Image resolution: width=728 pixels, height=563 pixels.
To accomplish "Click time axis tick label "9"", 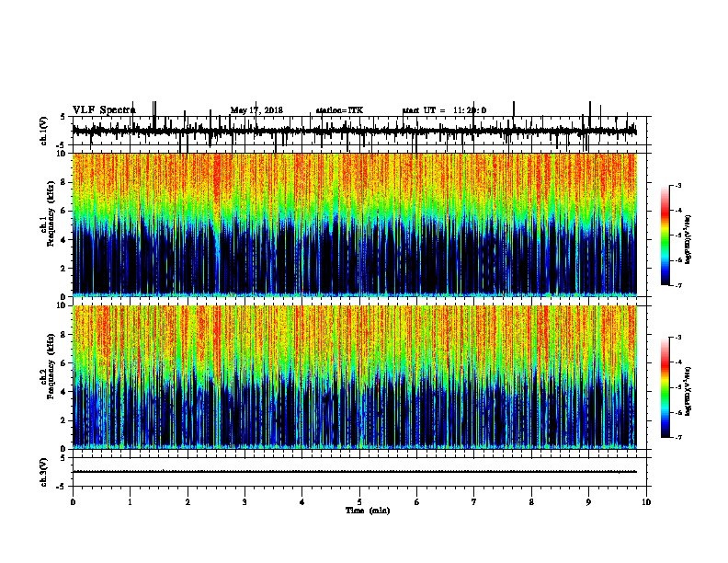I will pos(588,502).
